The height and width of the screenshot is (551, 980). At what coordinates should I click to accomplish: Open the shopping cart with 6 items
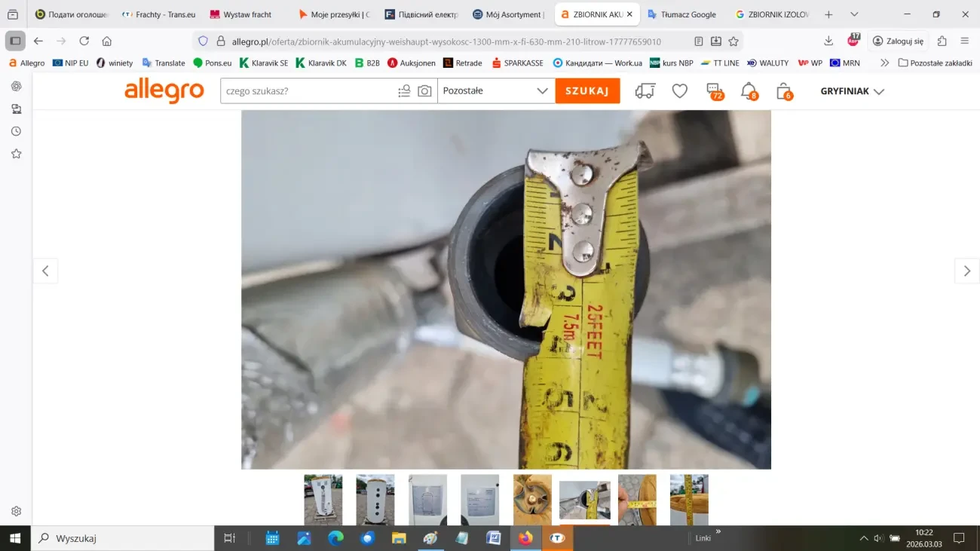[784, 90]
